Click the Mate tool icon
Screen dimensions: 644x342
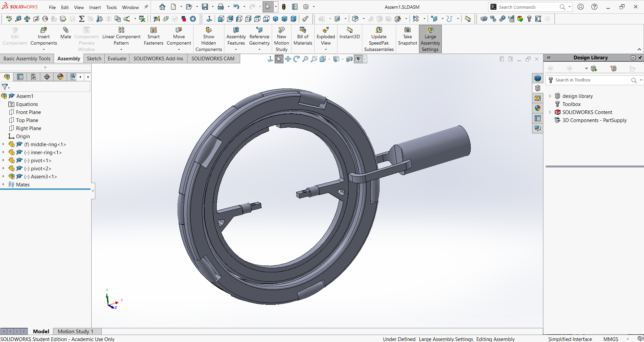click(65, 33)
